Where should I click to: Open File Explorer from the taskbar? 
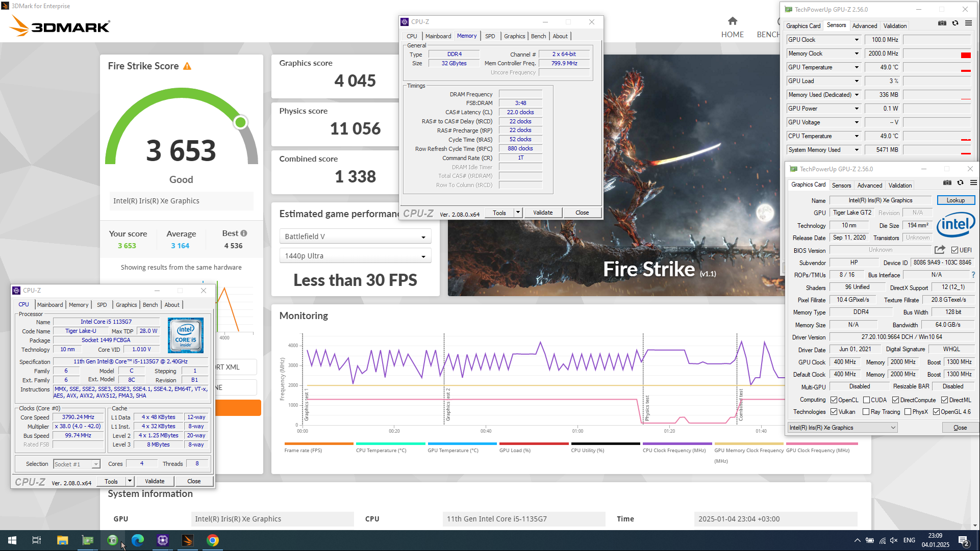[63, 540]
